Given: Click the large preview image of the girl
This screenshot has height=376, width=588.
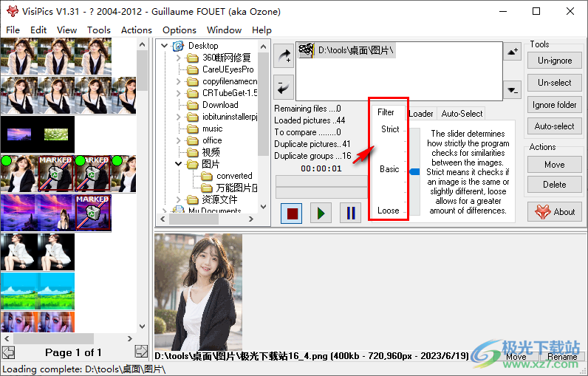Looking at the screenshot, I should point(199,292).
